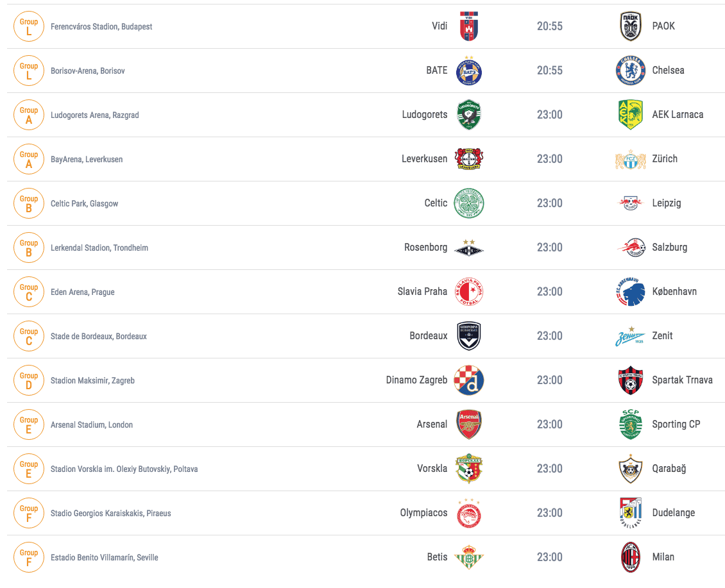Image resolution: width=725 pixels, height=588 pixels.
Task: Open the Ludogorets team name
Action: click(425, 115)
